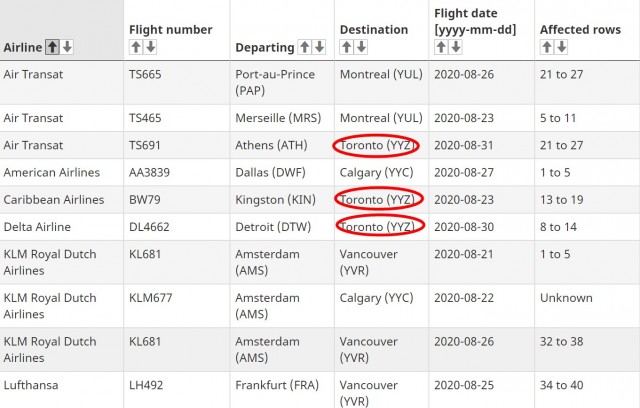Sort Flight date descending arrow
The height and width of the screenshot is (408, 640).
point(456,47)
